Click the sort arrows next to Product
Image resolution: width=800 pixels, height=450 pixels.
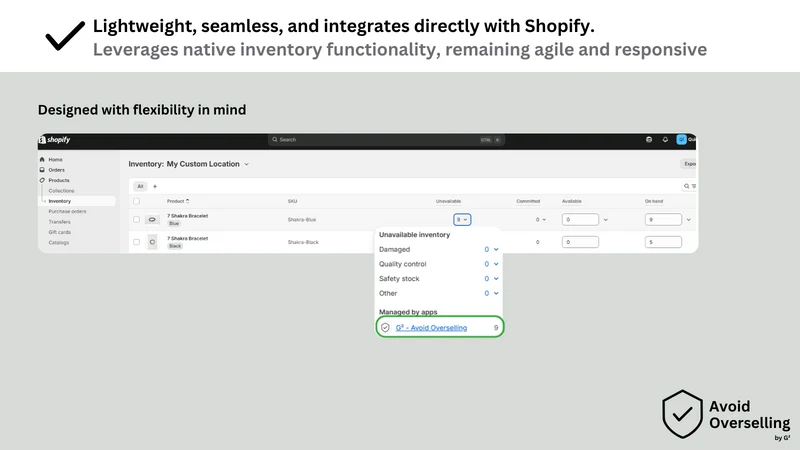click(187, 201)
